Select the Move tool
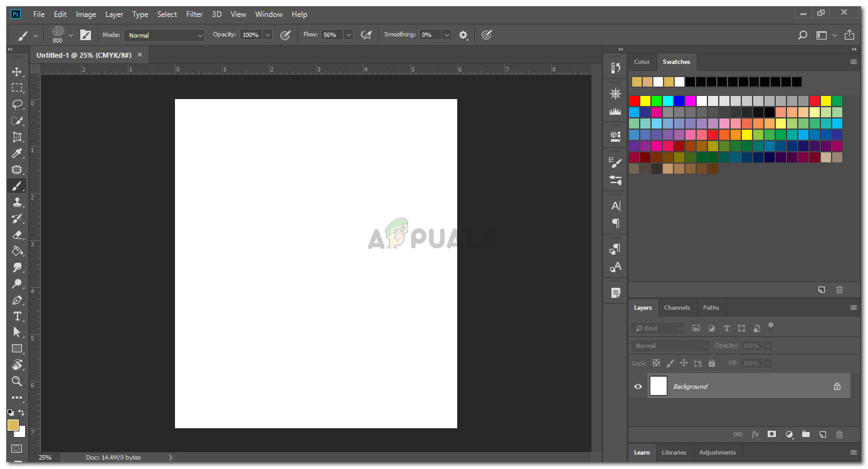Image resolution: width=868 pixels, height=469 pixels. 17,71
